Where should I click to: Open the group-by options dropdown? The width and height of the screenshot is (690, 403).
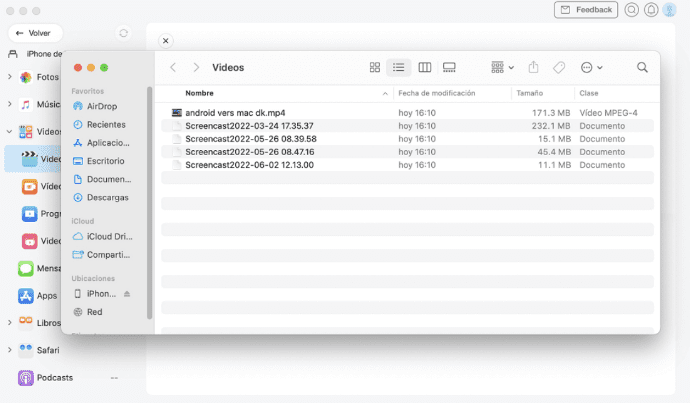coord(503,67)
